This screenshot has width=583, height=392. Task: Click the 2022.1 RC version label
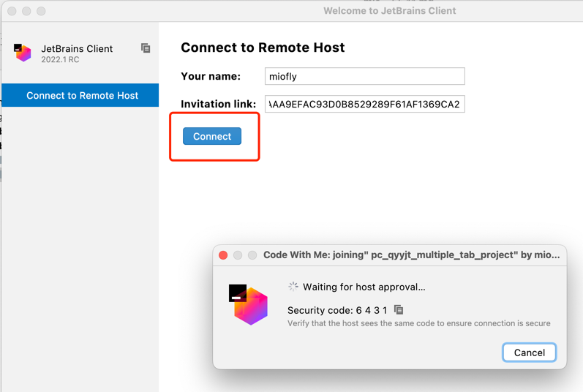pos(60,60)
